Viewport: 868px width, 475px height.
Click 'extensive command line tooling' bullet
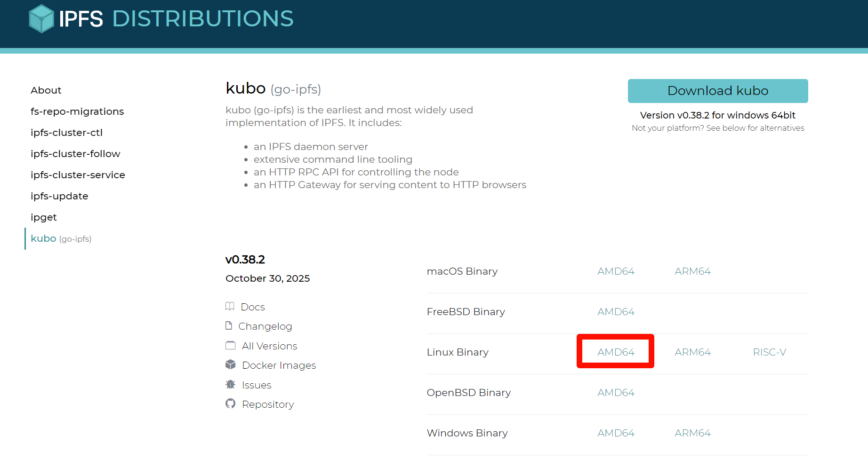click(x=333, y=159)
